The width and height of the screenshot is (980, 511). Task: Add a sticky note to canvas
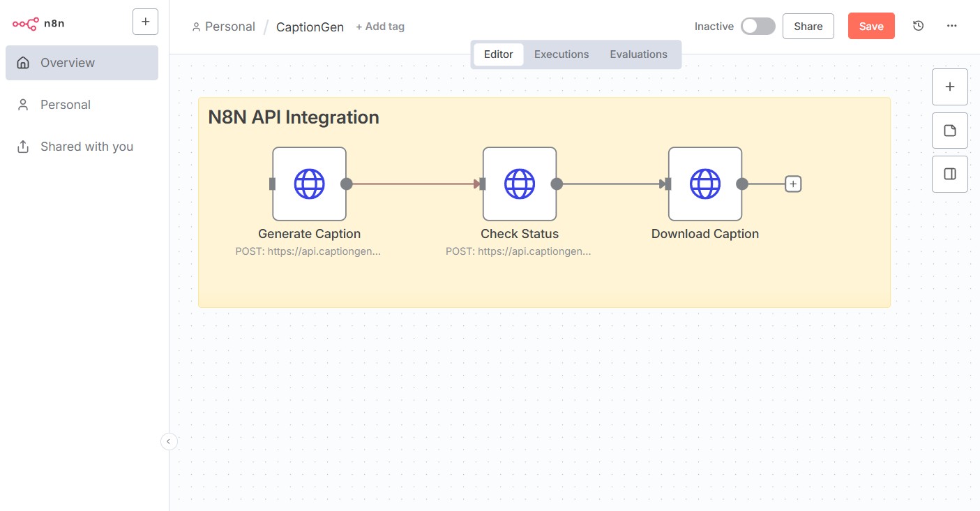[x=949, y=131]
